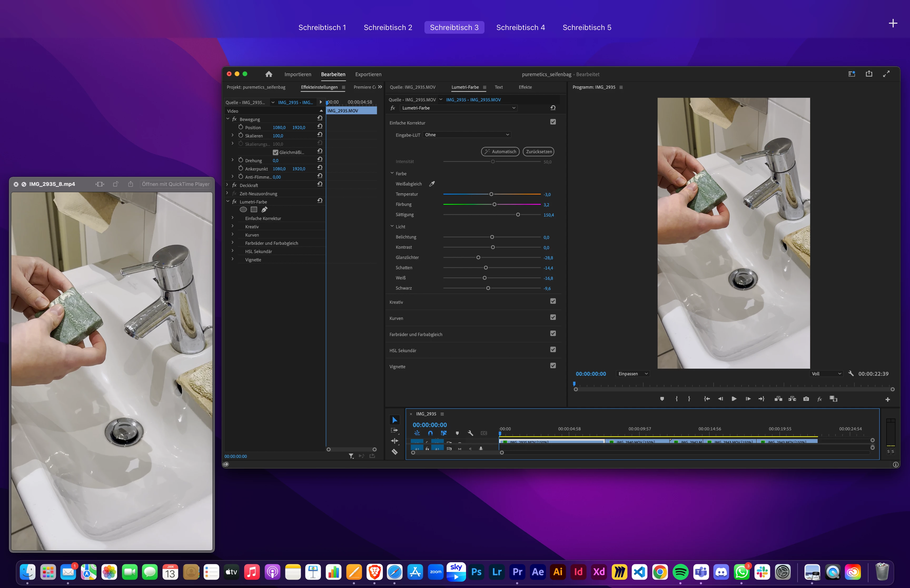Screen dimensions: 910x588
Task: Reset Position parameter with its reset arrow
Action: 320,127
